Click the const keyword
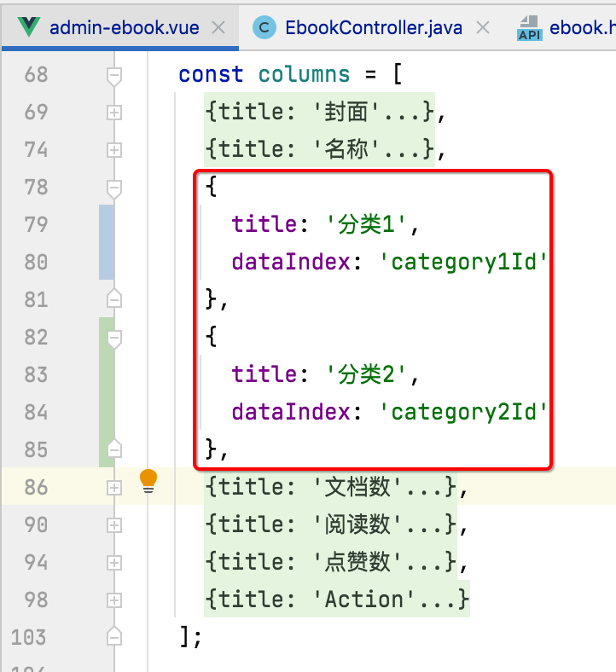 point(211,74)
